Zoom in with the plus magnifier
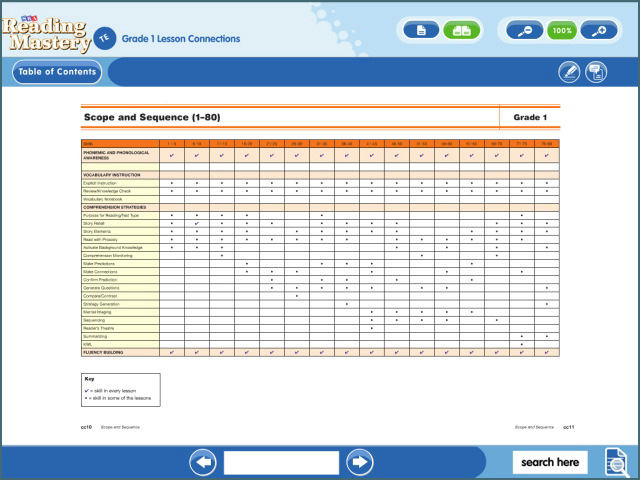640x480 pixels. point(600,31)
